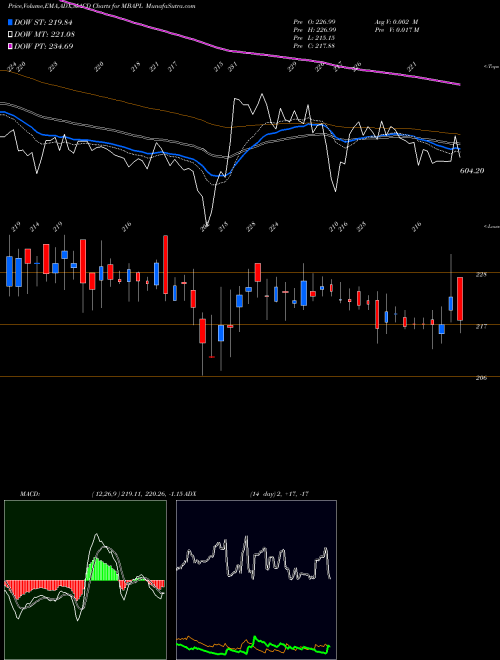The width and height of the screenshot is (500, 660).
Task: Select the 'DOW ST: 219.84' legend text
Action: click(x=43, y=23)
